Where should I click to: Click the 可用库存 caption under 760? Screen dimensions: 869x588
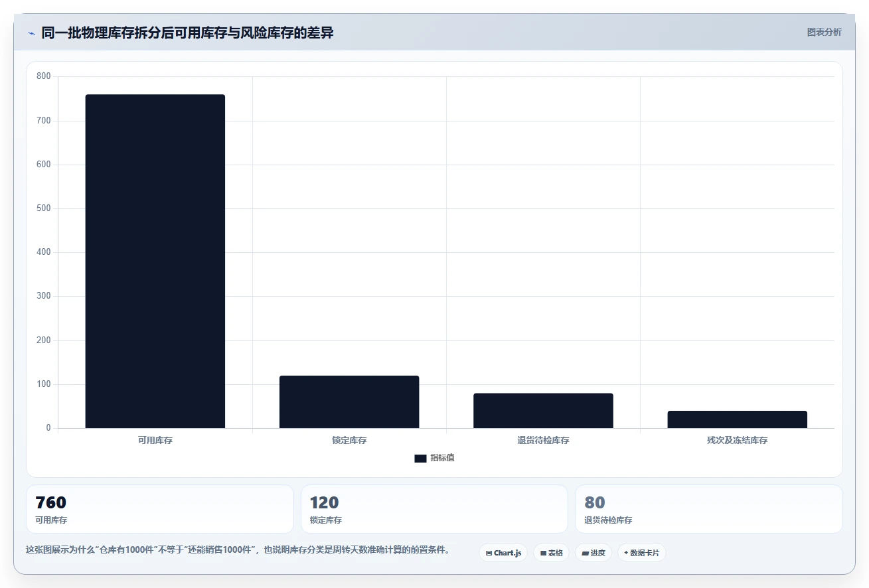pyautogui.click(x=51, y=520)
